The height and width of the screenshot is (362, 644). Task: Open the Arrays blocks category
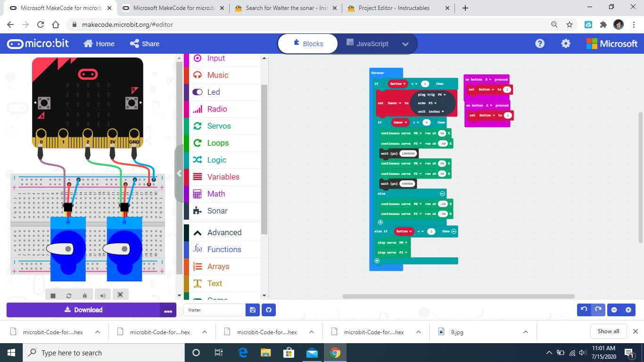point(222,266)
